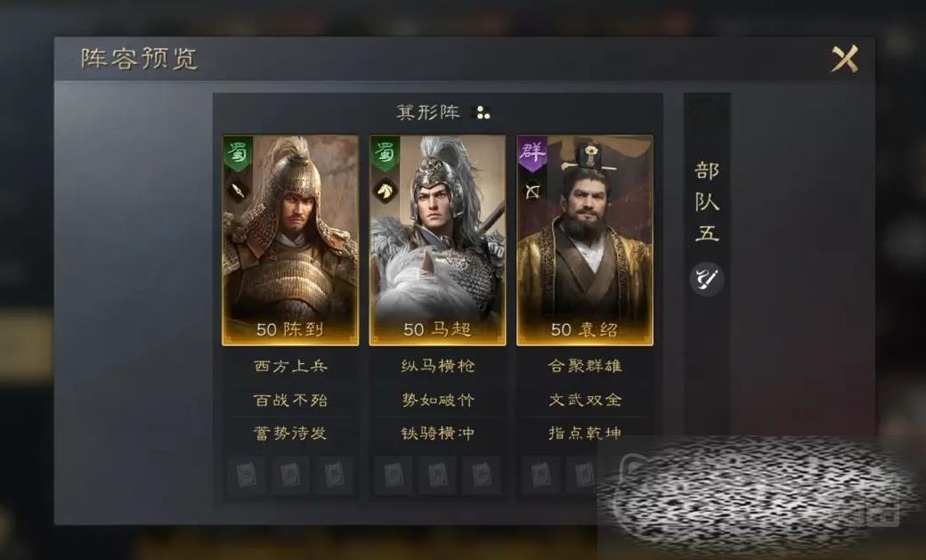The image size is (926, 560).
Task: Select the 西方上兵 skill
Action: coord(290,366)
